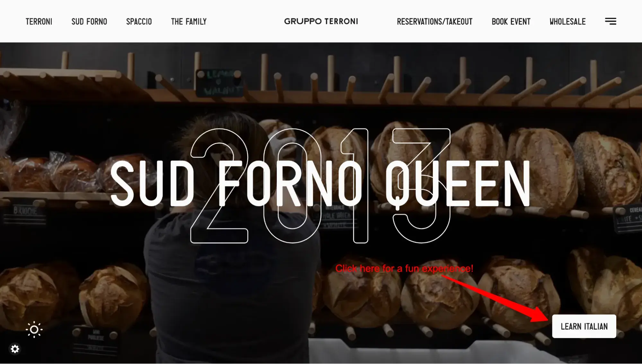Toggle the sun brightness mode icon
This screenshot has height=364, width=642.
(x=34, y=330)
